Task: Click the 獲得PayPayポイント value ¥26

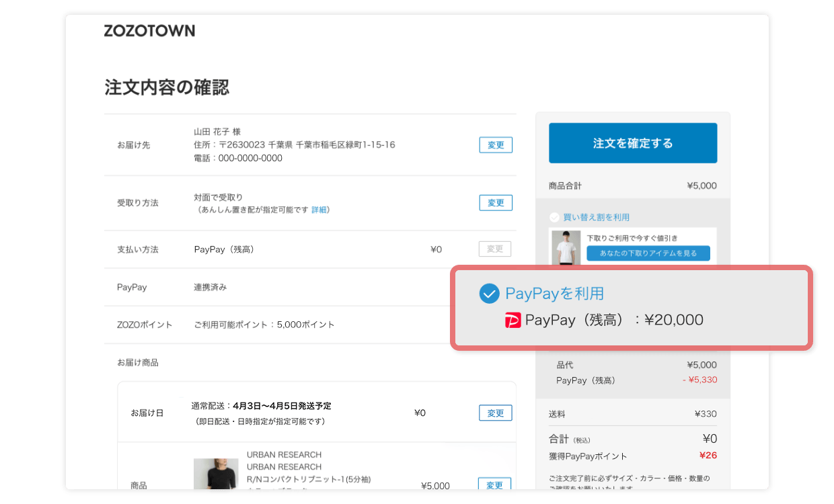Action: (x=708, y=456)
